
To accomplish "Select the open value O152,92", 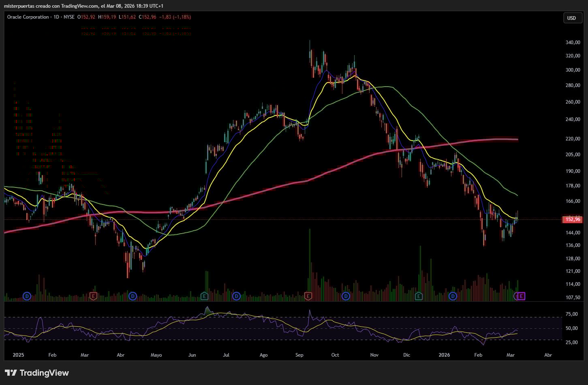I will 86,17.
